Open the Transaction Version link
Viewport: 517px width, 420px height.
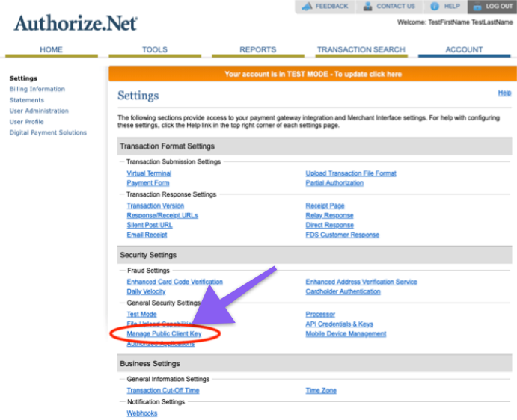click(x=156, y=206)
